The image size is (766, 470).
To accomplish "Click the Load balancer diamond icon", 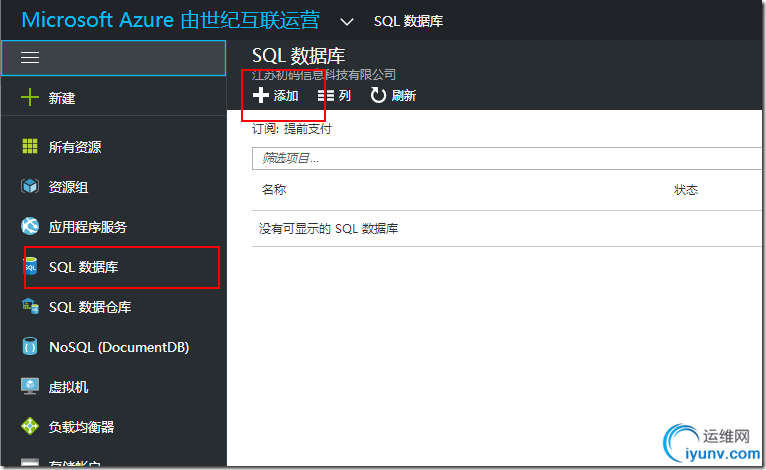I will [30, 426].
